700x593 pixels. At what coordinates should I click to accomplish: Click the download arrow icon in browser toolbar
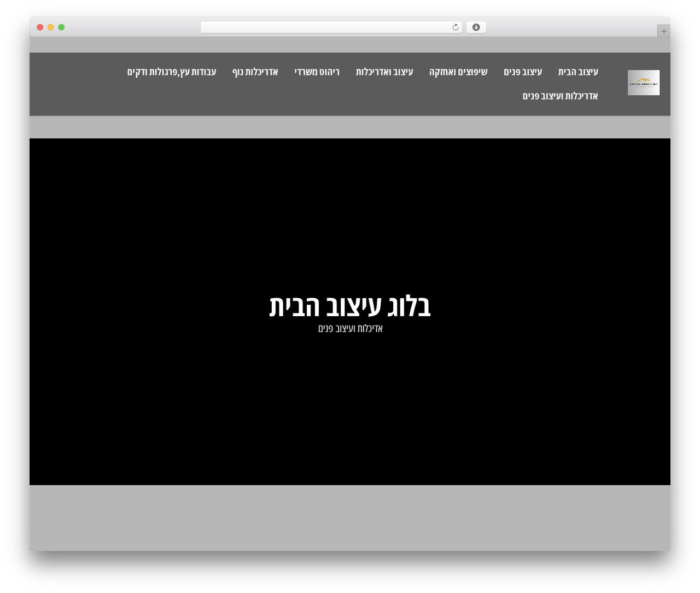point(476,27)
